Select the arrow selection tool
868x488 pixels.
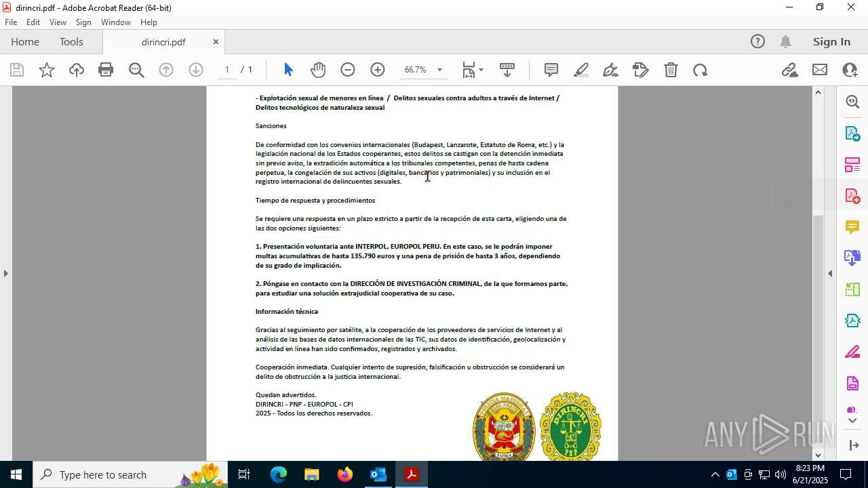288,70
